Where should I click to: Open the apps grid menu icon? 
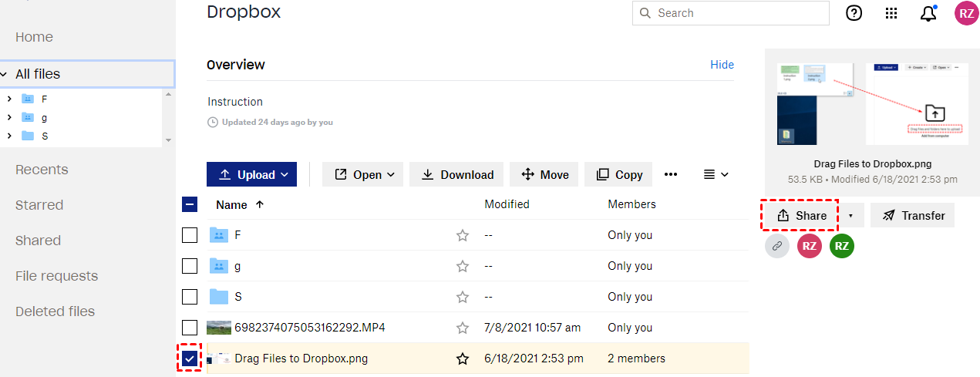click(891, 13)
